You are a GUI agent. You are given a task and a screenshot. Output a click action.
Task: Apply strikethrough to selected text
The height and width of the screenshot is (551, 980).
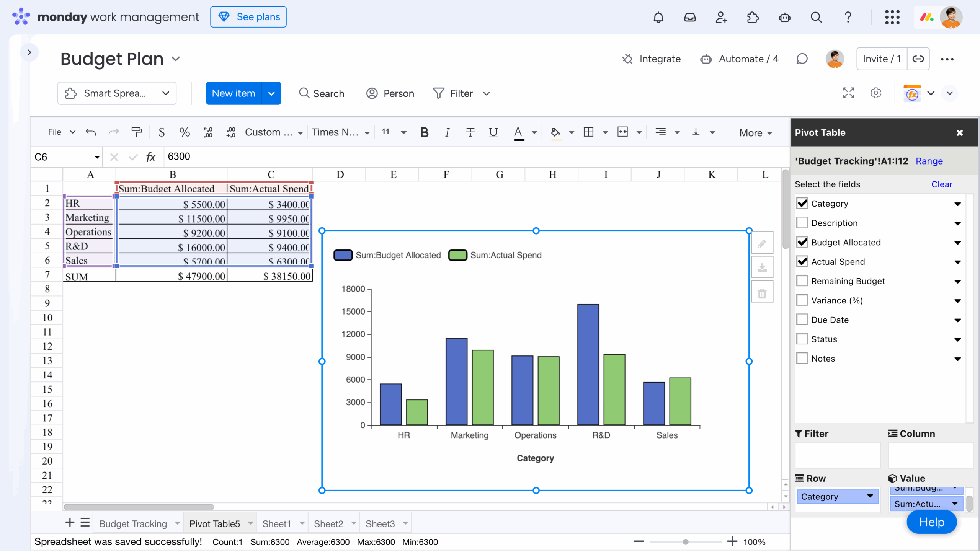point(470,132)
